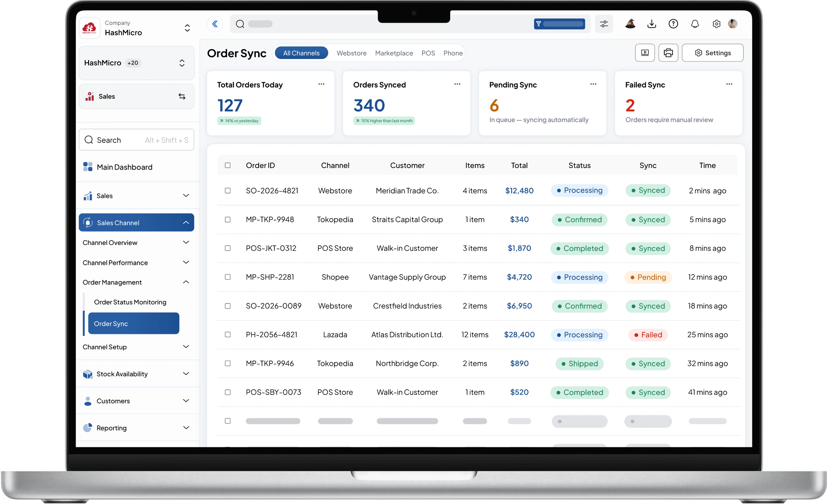The image size is (827, 504).
Task: Click the Sales Channel sync icon
Action: coord(88,222)
